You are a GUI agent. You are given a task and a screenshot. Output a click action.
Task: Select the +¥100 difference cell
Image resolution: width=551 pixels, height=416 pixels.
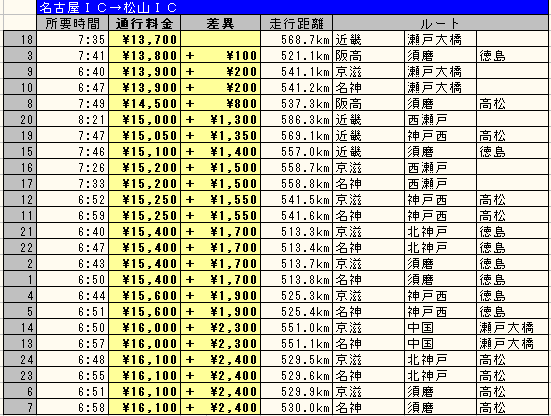(220, 56)
